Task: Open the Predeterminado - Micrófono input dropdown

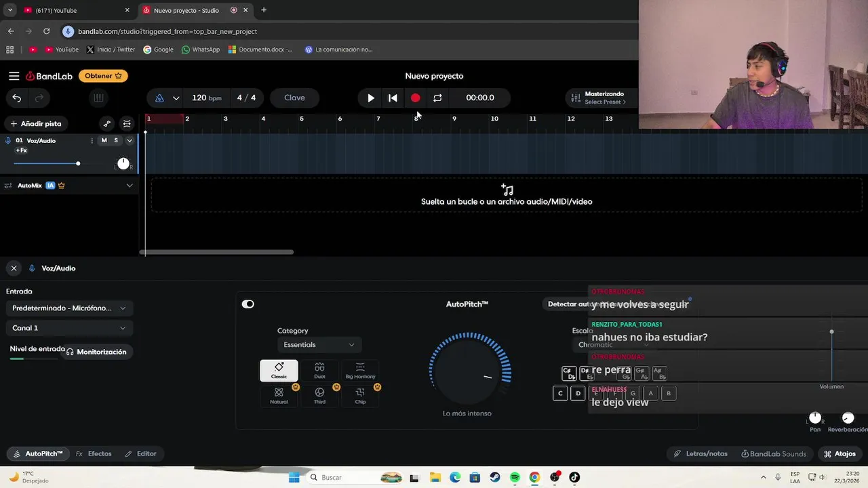Action: click(68, 308)
